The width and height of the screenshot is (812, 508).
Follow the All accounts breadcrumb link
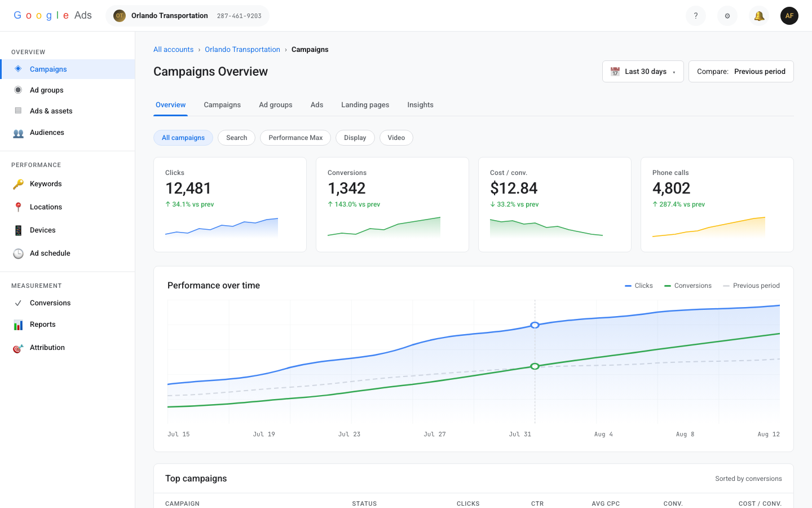click(173, 50)
